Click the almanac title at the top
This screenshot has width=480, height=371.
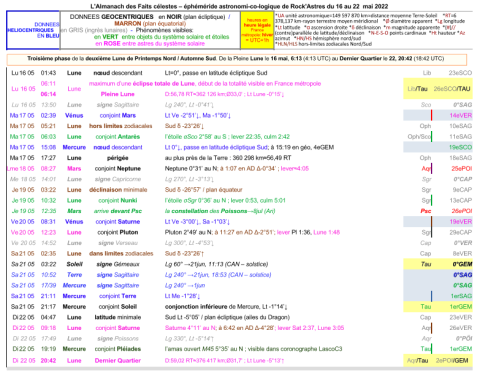pyautogui.click(x=239, y=6)
